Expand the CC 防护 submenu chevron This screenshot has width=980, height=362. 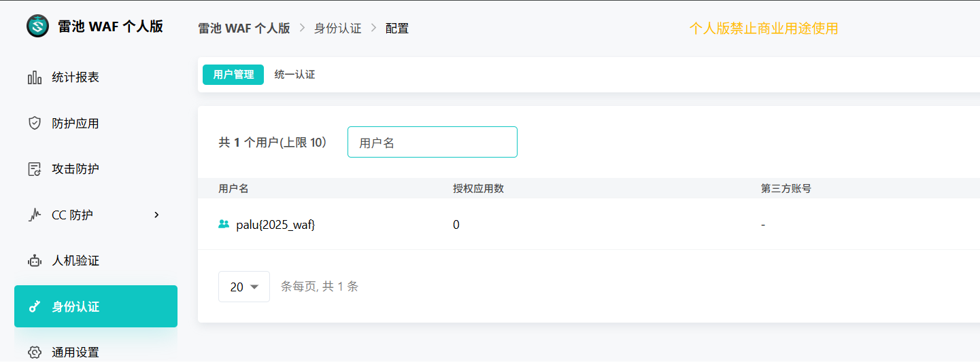click(156, 215)
